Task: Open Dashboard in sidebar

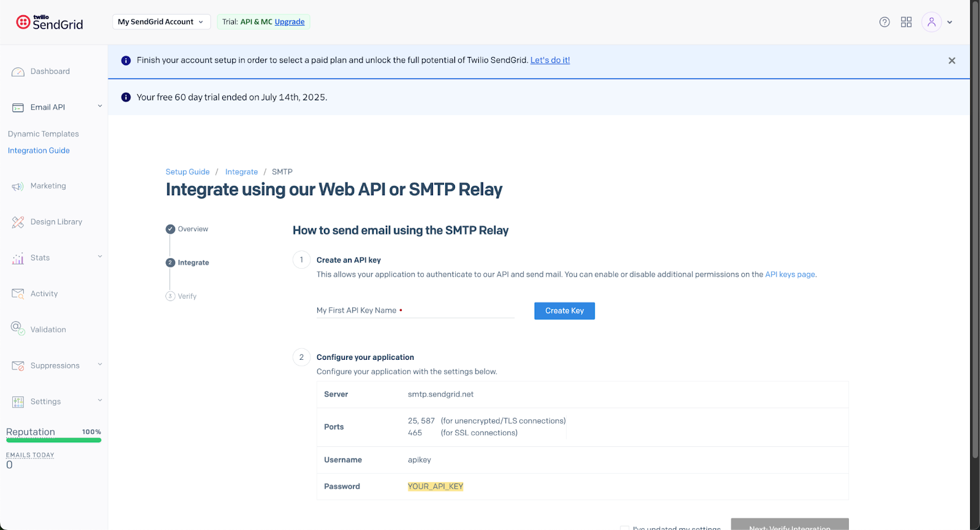Action: point(50,72)
